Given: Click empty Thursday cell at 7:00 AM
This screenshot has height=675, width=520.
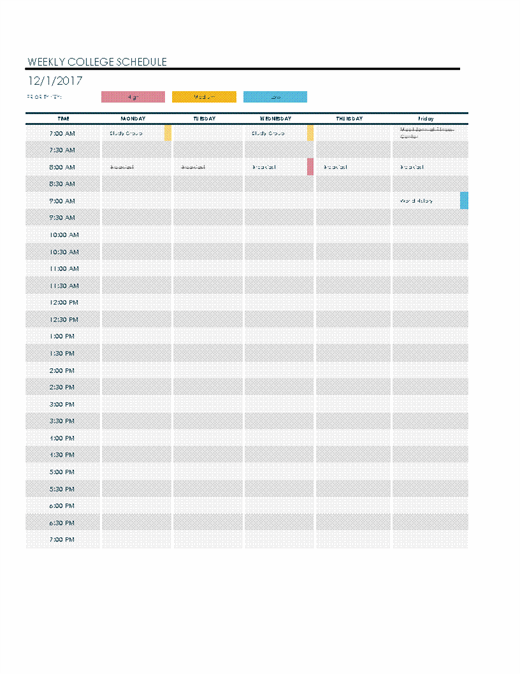Looking at the screenshot, I should [x=353, y=133].
